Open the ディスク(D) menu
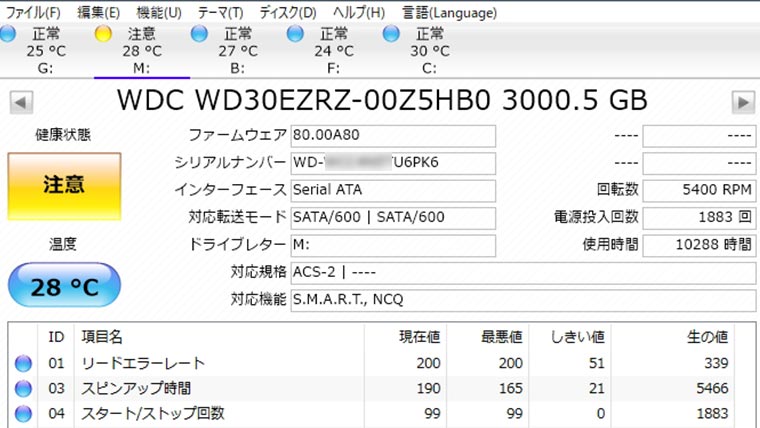 pyautogui.click(x=288, y=13)
